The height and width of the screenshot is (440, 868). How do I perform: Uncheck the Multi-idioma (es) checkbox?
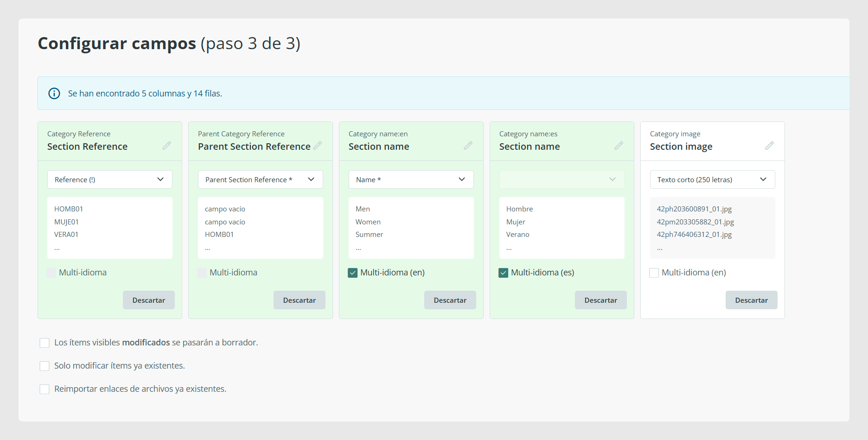pos(504,273)
